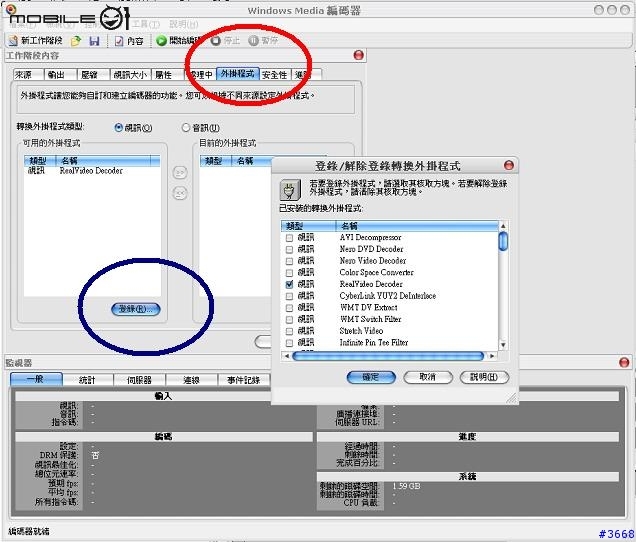Open a session with the folder icon
636x542 pixels.
pyautogui.click(x=76, y=41)
